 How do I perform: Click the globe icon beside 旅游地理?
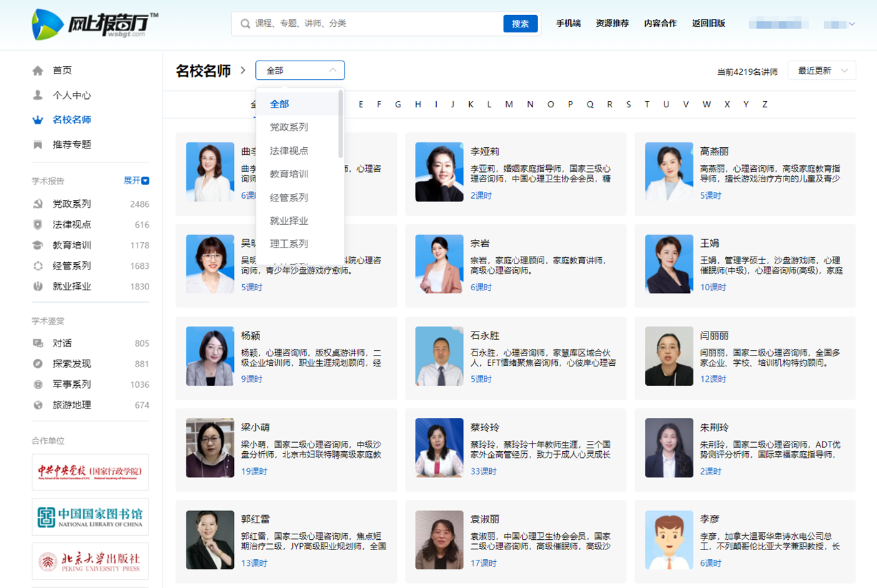(38, 405)
